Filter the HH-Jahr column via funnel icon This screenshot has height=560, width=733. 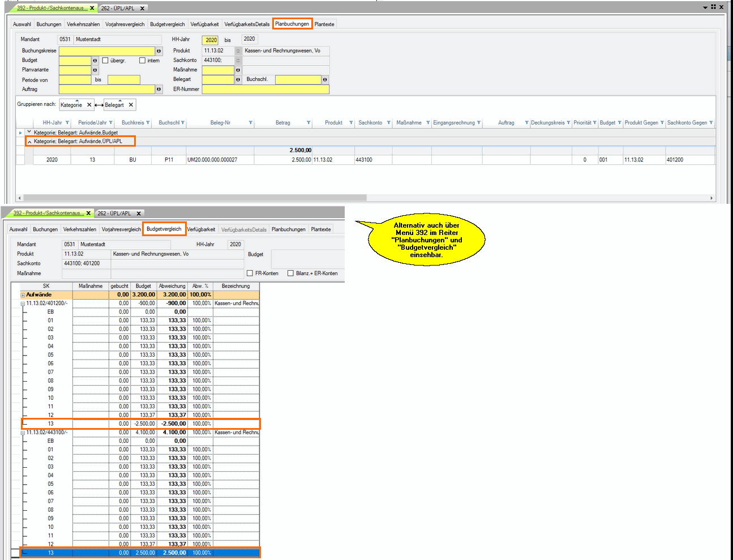67,123
